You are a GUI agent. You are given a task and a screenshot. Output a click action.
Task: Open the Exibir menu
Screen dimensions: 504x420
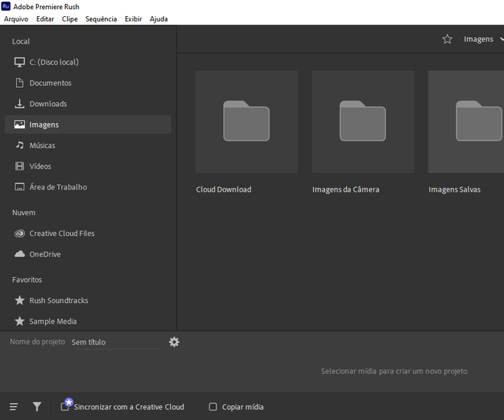(x=133, y=19)
